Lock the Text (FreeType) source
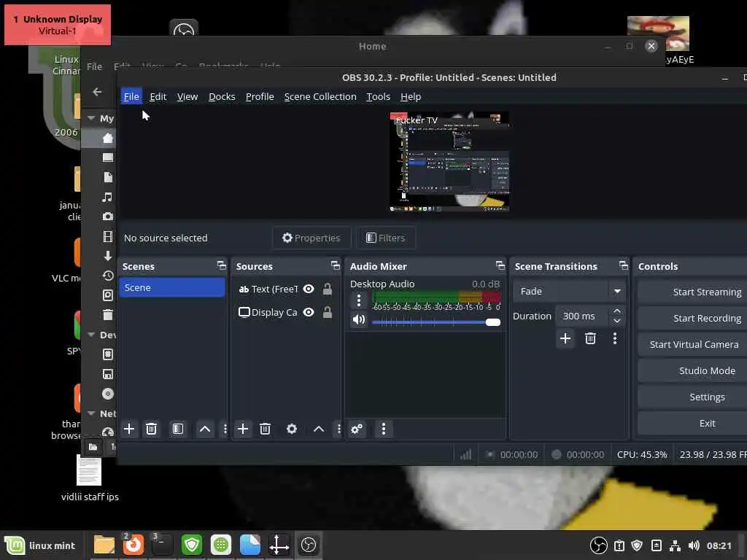Image resolution: width=747 pixels, height=560 pixels. click(x=328, y=289)
